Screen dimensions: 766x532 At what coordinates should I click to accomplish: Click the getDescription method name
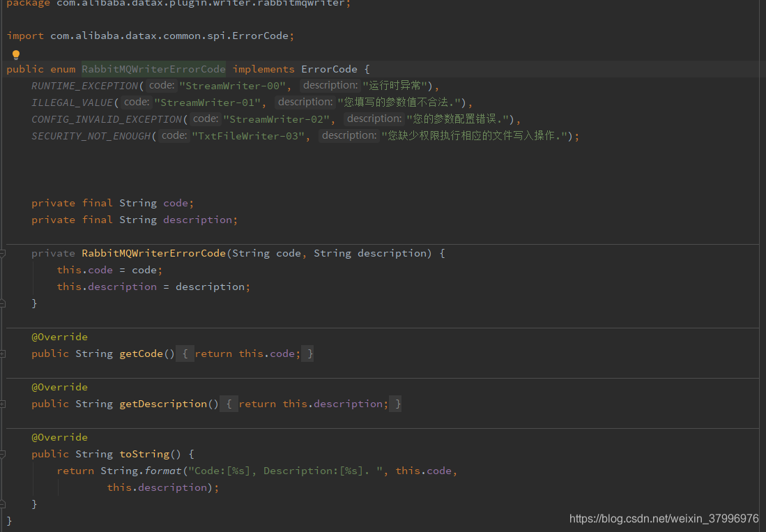[162, 404]
